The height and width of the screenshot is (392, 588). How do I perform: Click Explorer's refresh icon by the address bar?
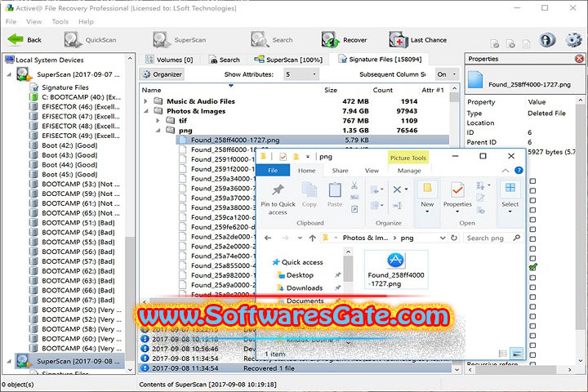pyautogui.click(x=454, y=238)
